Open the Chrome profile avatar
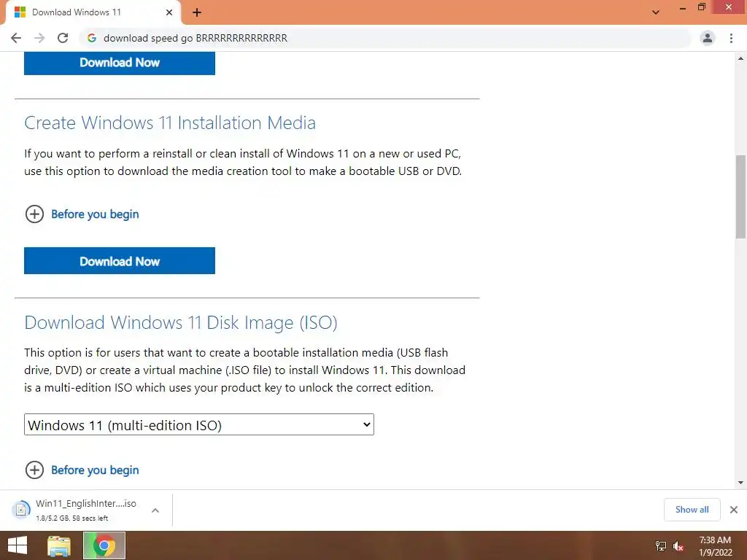The image size is (747, 560). pos(708,38)
